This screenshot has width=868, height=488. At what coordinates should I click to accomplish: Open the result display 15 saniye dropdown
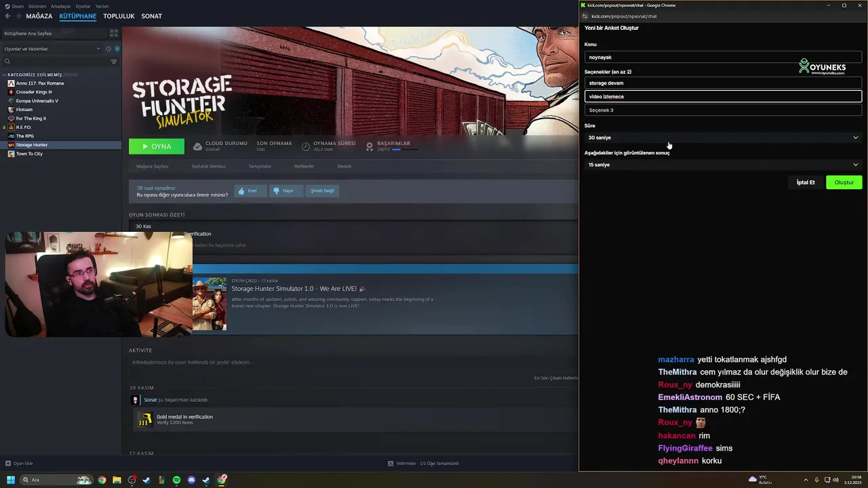(x=723, y=165)
